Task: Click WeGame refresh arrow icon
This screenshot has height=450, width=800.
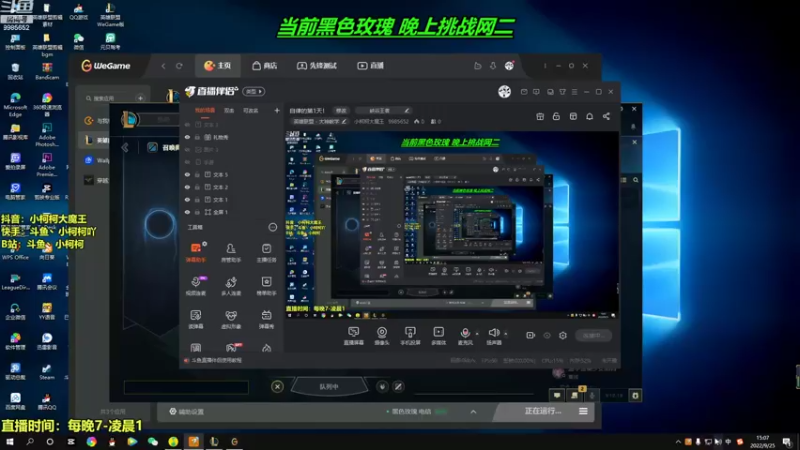Action: pos(179,66)
